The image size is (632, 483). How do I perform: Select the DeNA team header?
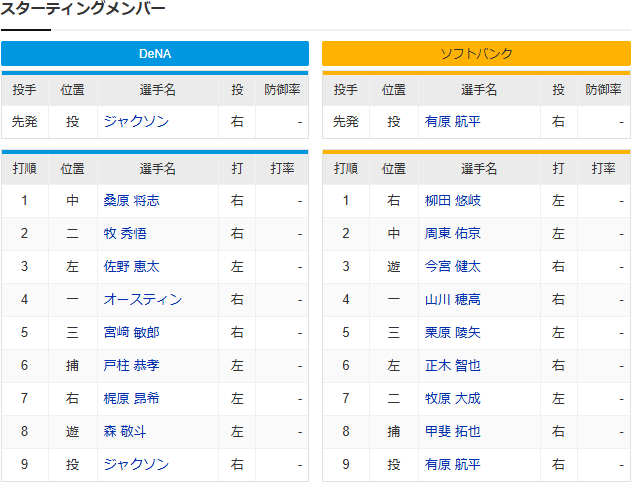tap(155, 53)
